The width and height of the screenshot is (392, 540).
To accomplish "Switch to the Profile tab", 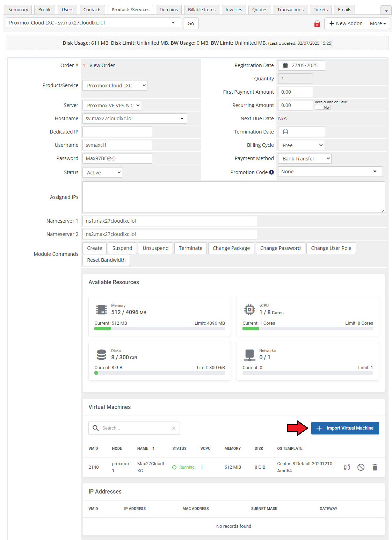I will 45,10.
